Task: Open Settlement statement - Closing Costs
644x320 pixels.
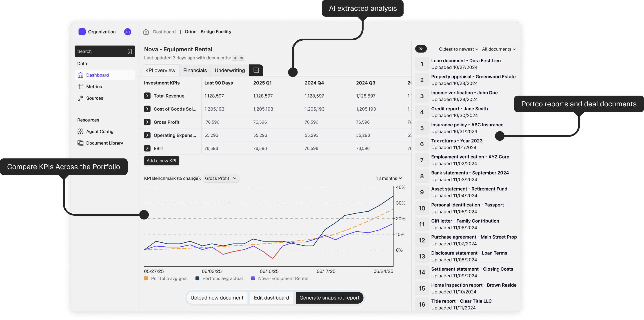Action: [466, 272]
